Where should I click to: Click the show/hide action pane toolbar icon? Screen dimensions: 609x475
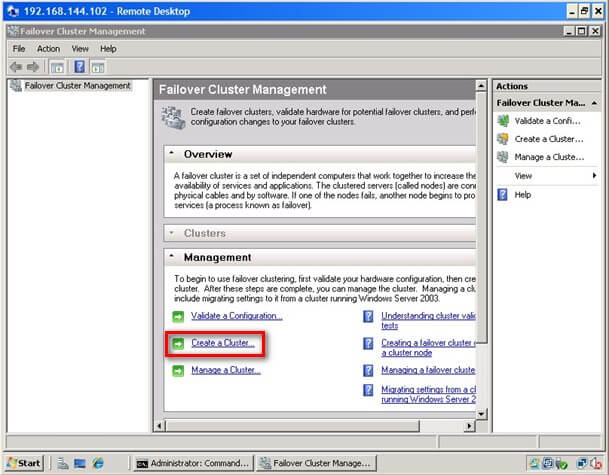pos(97,67)
